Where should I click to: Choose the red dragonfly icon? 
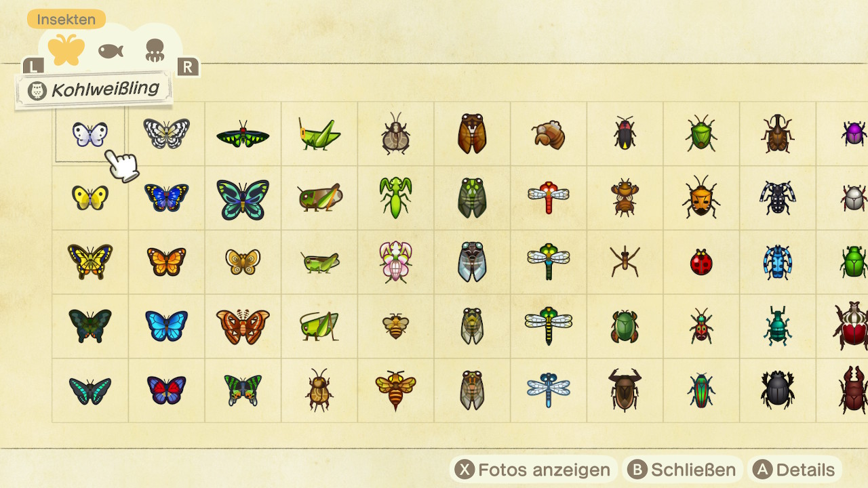click(x=549, y=197)
